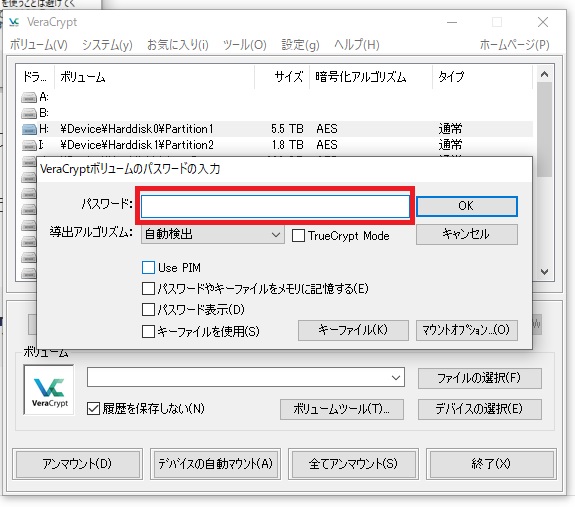Minimize the VeraCrypt window
The image size is (575, 507).
[x=452, y=22]
